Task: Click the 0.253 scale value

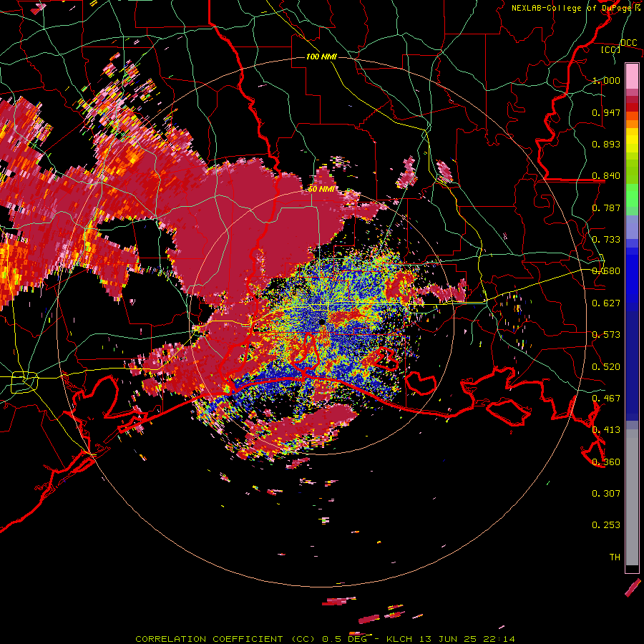Action: tap(606, 525)
